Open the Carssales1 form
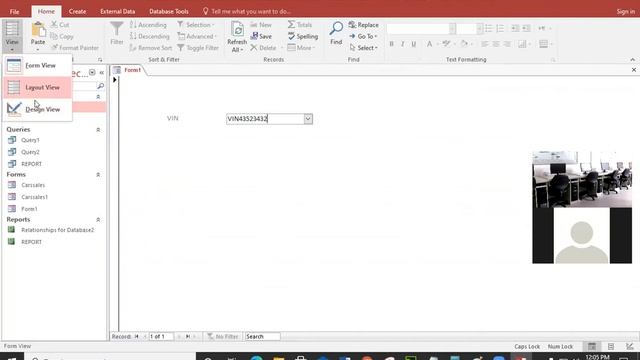This screenshot has height=360, width=640. (x=34, y=197)
